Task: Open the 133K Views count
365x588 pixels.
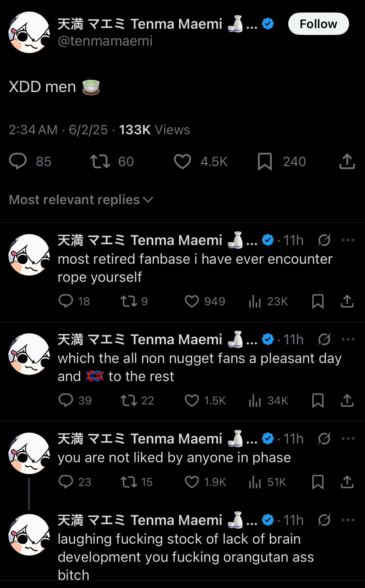Action: tap(154, 130)
